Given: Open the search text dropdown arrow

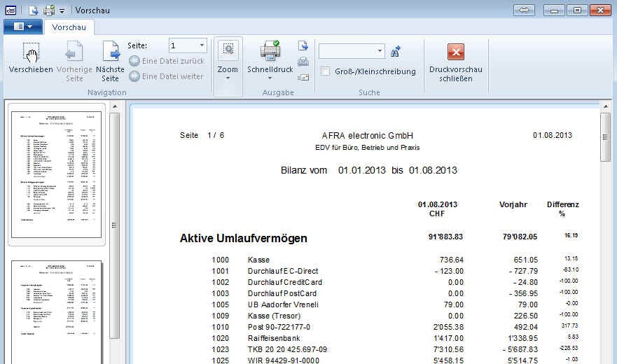Looking at the screenshot, I should pyautogui.click(x=380, y=51).
